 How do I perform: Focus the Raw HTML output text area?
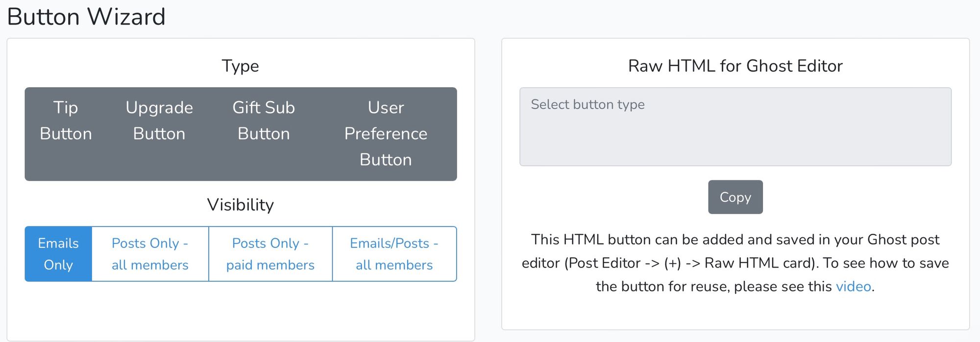[x=735, y=127]
